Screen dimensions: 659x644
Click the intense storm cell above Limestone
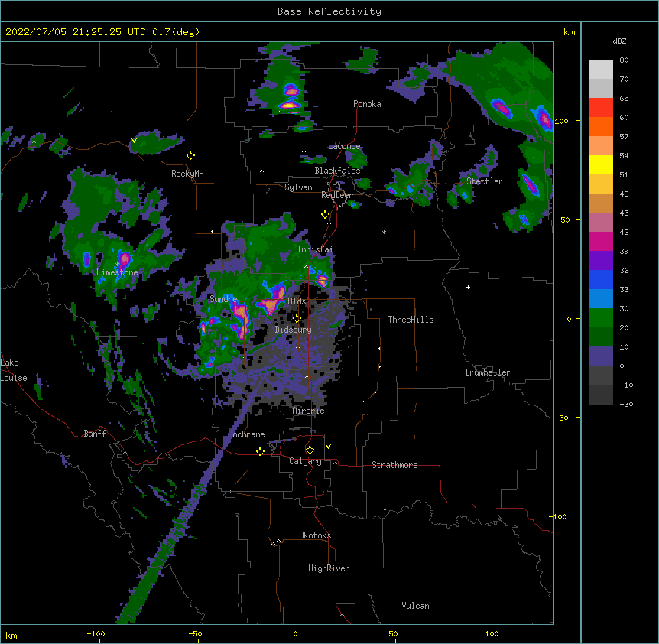[x=124, y=259]
